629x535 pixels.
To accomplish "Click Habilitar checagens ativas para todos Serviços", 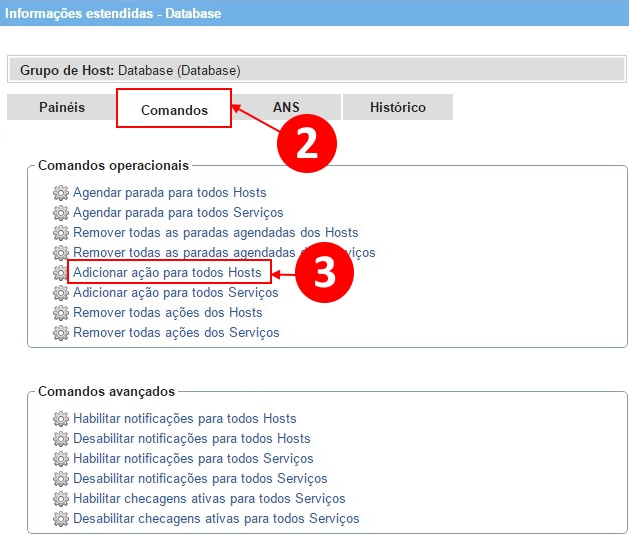I will coord(209,498).
